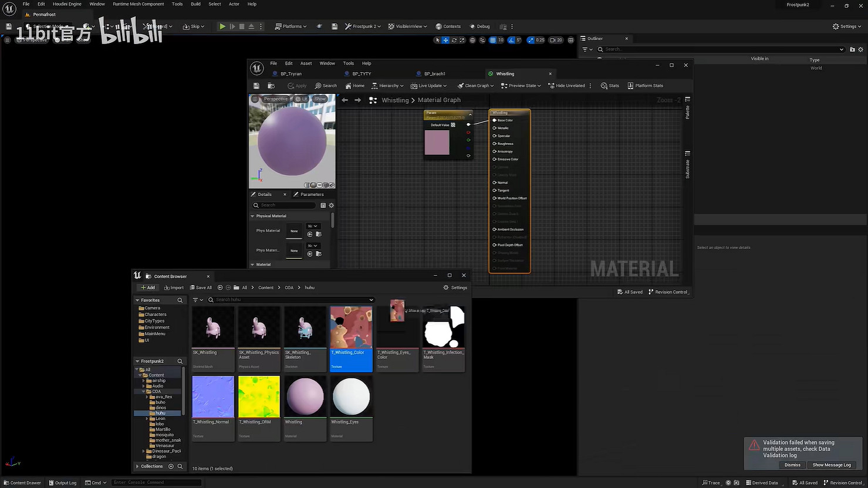Click the Show Message Log button
The height and width of the screenshot is (488, 868).
831,465
